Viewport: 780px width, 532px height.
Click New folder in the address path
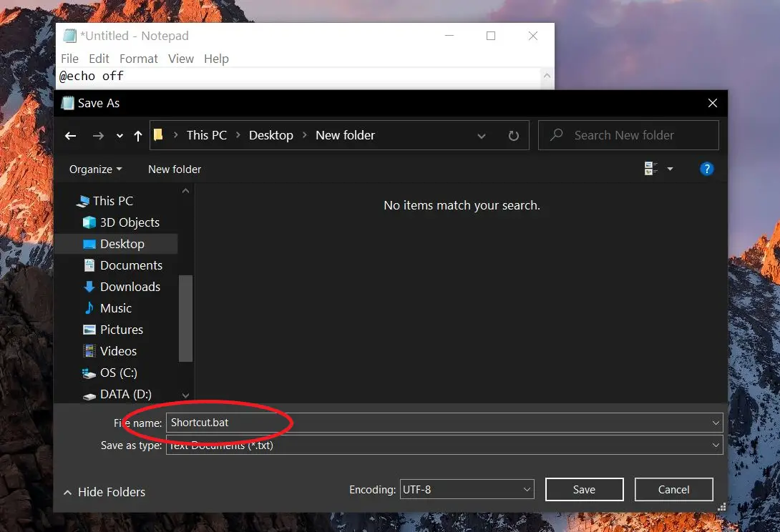(x=345, y=135)
